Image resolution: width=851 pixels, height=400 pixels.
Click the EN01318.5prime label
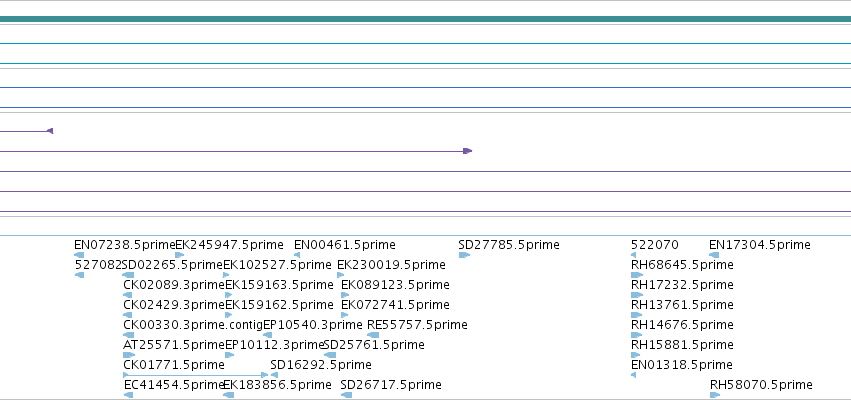[x=682, y=365]
